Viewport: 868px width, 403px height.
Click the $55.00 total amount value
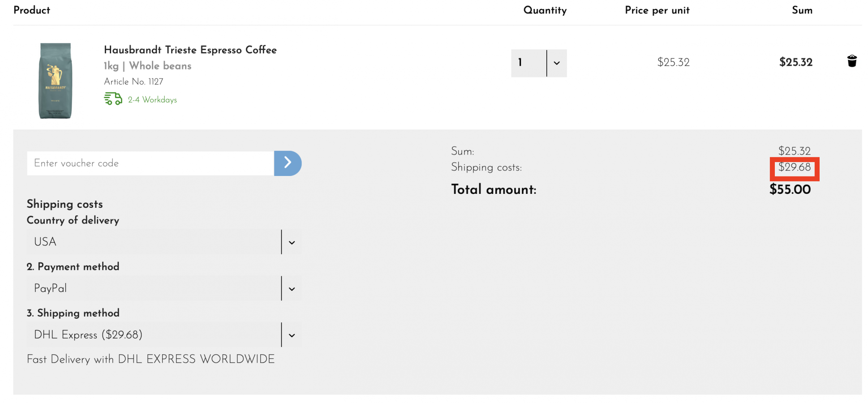790,189
